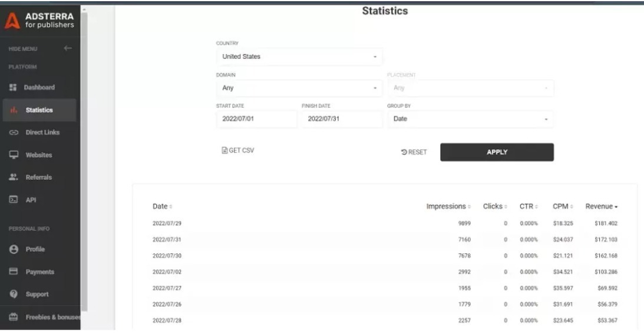Screen dimensions: 644x333
Task: Open the Payments page
Action: [x=39, y=271]
